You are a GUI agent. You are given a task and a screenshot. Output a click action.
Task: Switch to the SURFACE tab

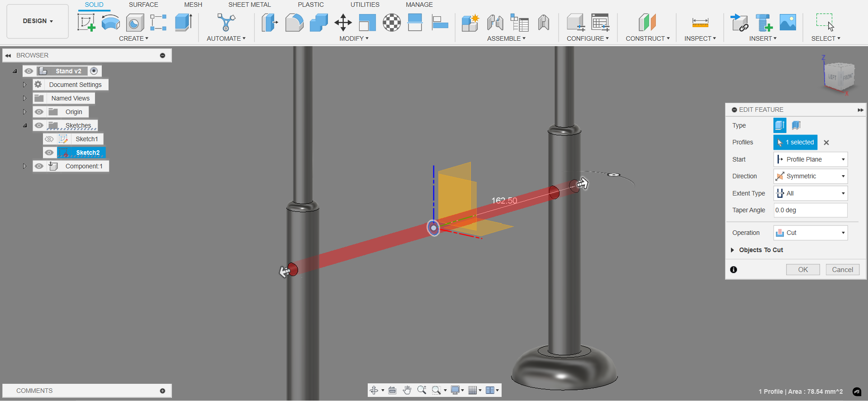click(143, 5)
